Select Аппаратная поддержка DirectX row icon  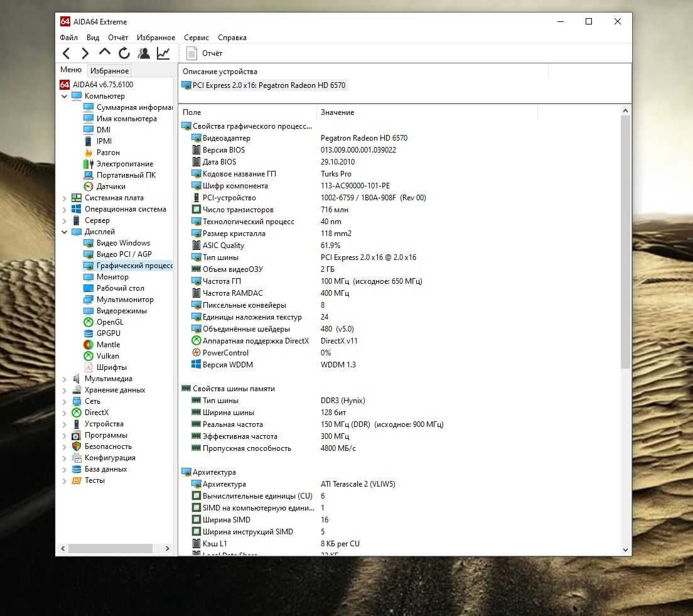[x=196, y=341]
